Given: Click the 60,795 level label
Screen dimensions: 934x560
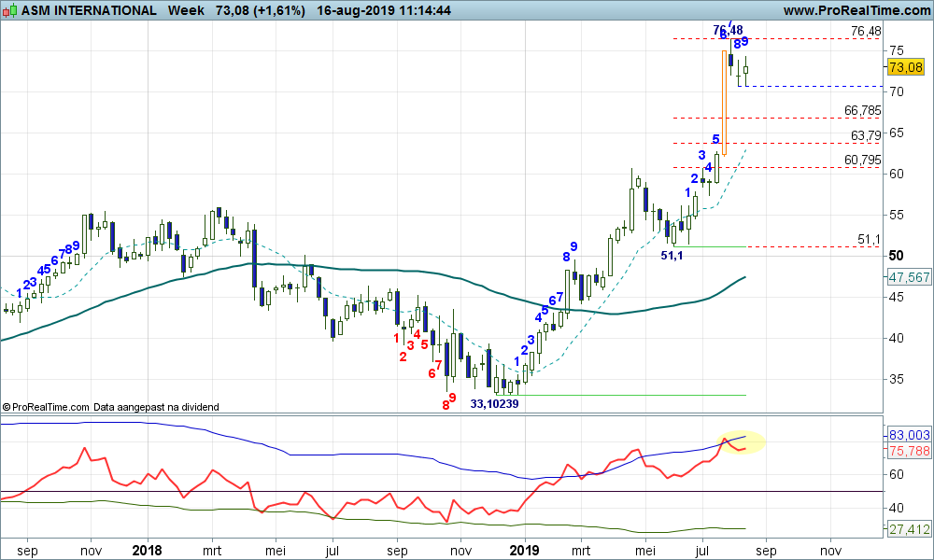Looking at the screenshot, I should tap(862, 161).
